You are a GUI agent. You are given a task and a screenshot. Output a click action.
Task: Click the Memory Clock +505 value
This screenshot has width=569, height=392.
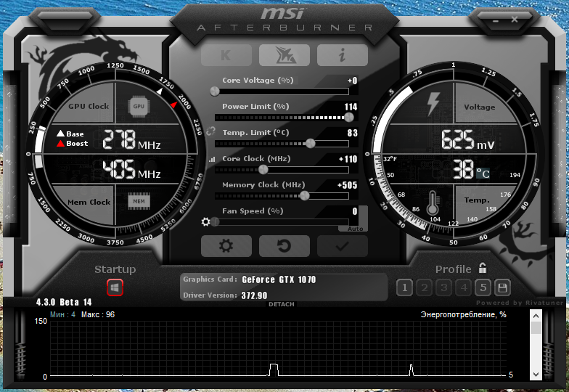coord(347,185)
